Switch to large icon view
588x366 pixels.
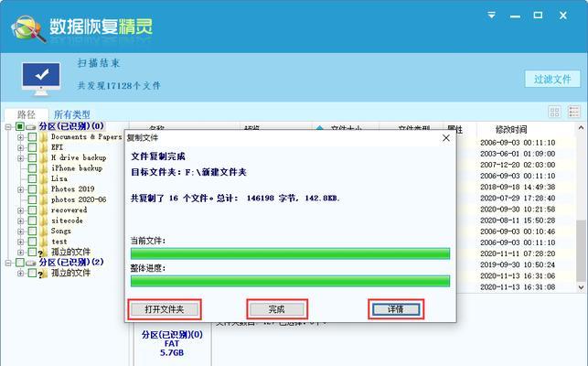(555, 112)
